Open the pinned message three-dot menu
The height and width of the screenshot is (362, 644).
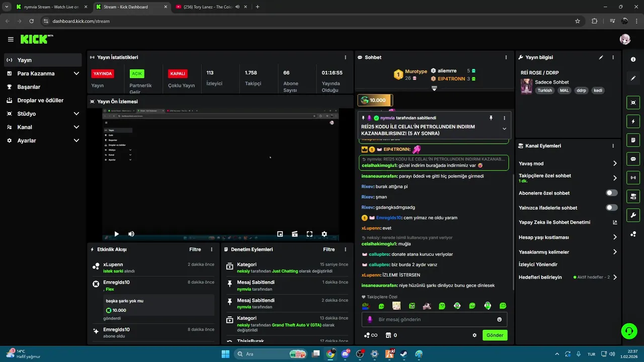[x=504, y=118]
